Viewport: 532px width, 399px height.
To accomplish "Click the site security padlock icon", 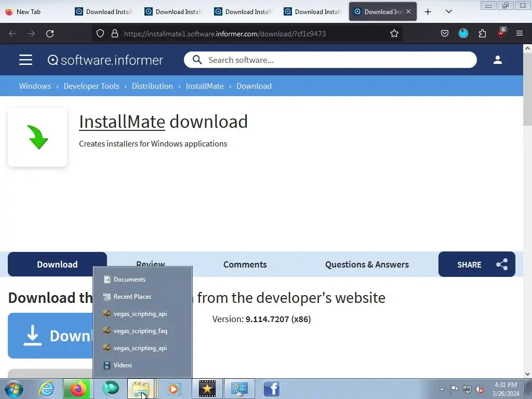I will [115, 34].
